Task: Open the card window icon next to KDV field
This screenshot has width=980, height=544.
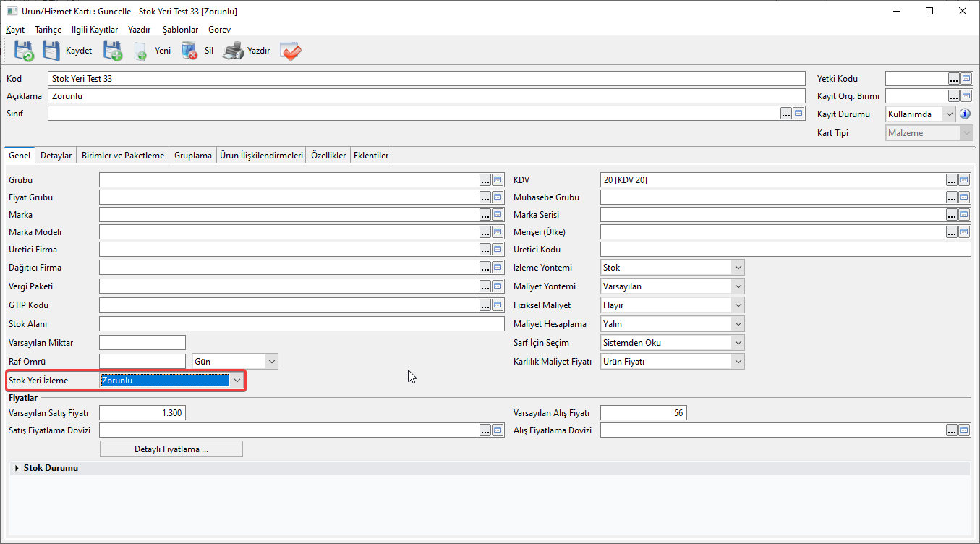Action: tap(965, 180)
